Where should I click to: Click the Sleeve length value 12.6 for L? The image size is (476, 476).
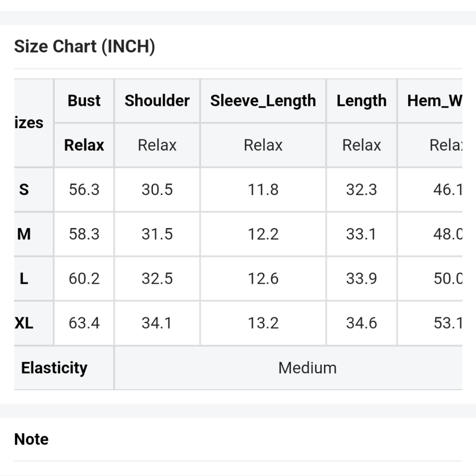263,278
